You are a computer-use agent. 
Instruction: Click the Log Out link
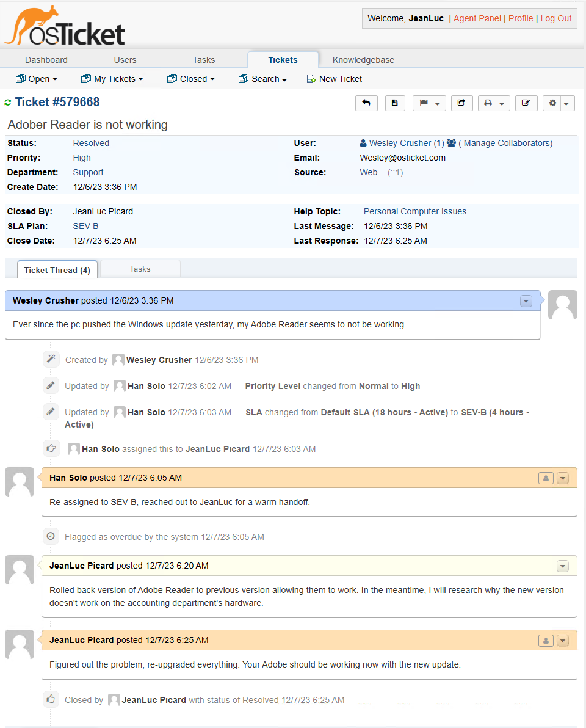click(556, 18)
